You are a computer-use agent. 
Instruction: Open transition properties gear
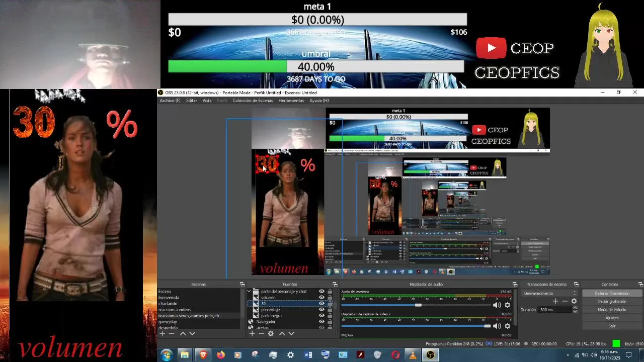(574, 301)
